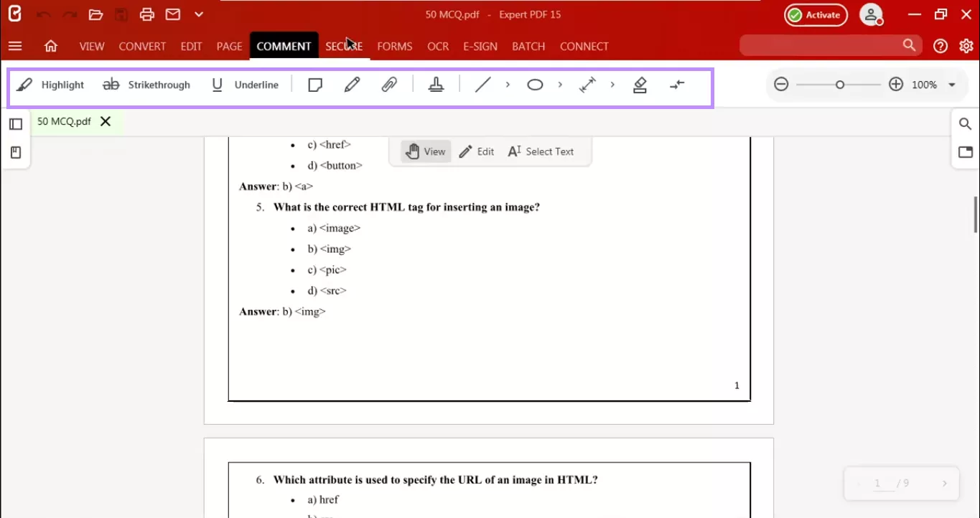Attach a file with the paperclip tool

click(390, 84)
